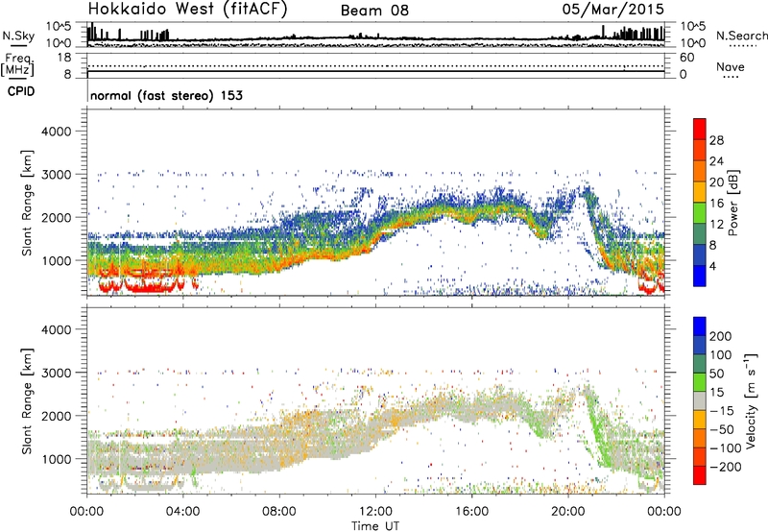Click the "Power [dB]" colorbar title
The image size is (768, 532).
tap(733, 203)
